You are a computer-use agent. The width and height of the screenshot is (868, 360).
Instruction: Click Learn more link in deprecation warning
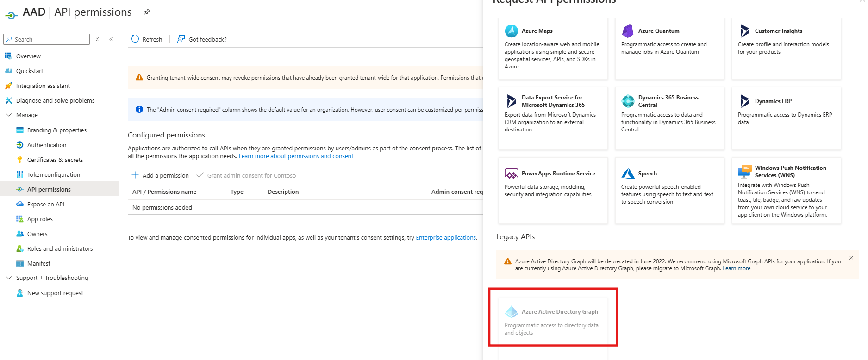737,268
